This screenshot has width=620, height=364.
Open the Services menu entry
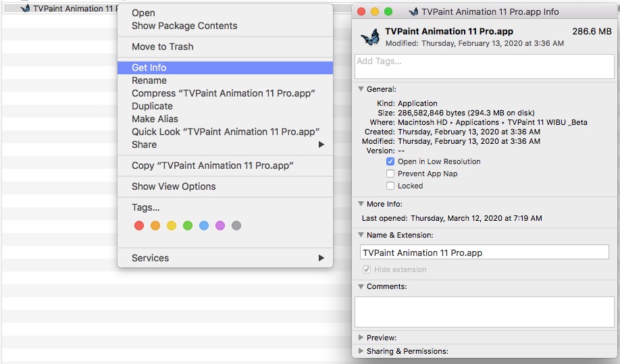tap(225, 258)
